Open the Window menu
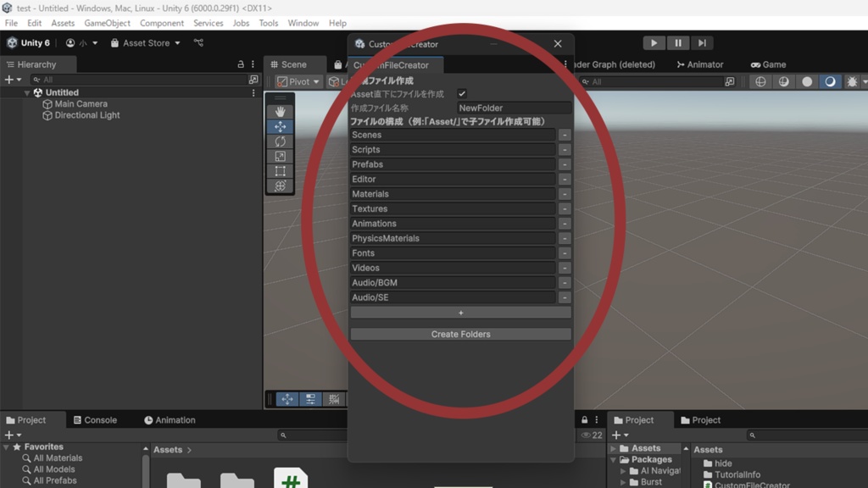This screenshot has height=488, width=868. coord(303,23)
